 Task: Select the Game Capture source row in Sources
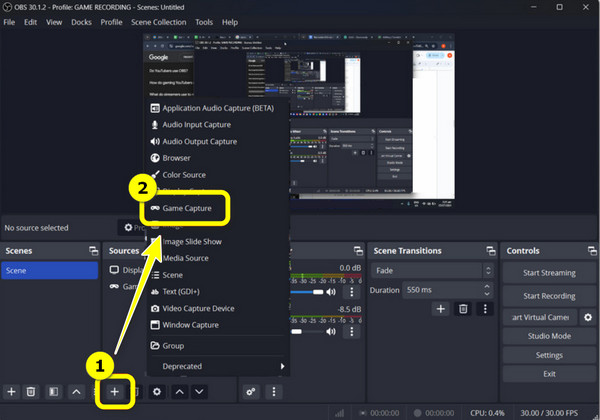click(126, 287)
